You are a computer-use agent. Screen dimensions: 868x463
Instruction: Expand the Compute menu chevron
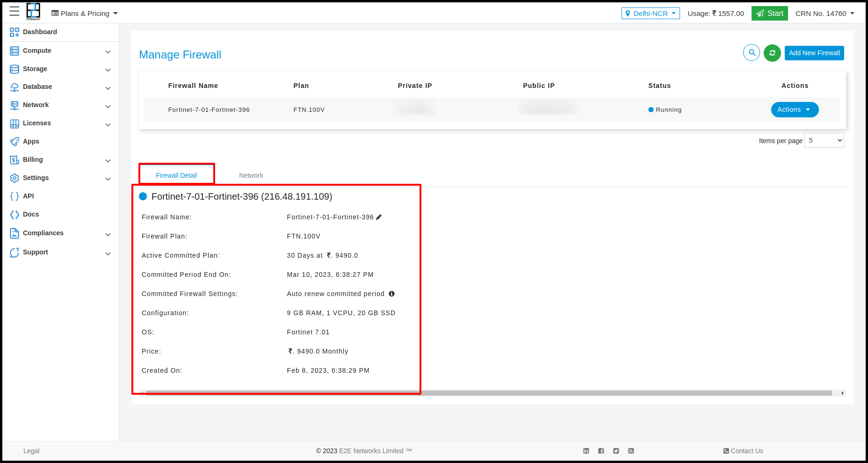tap(108, 51)
